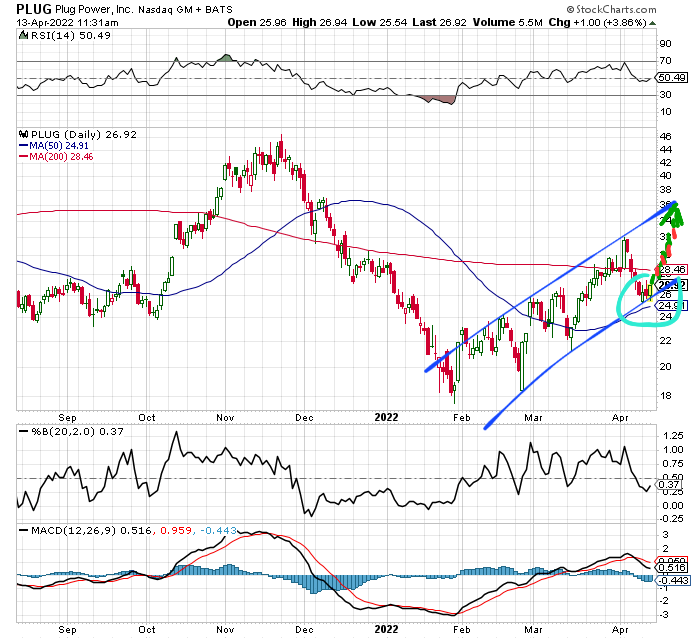Click the Open 25.96 value

pyautogui.click(x=257, y=22)
